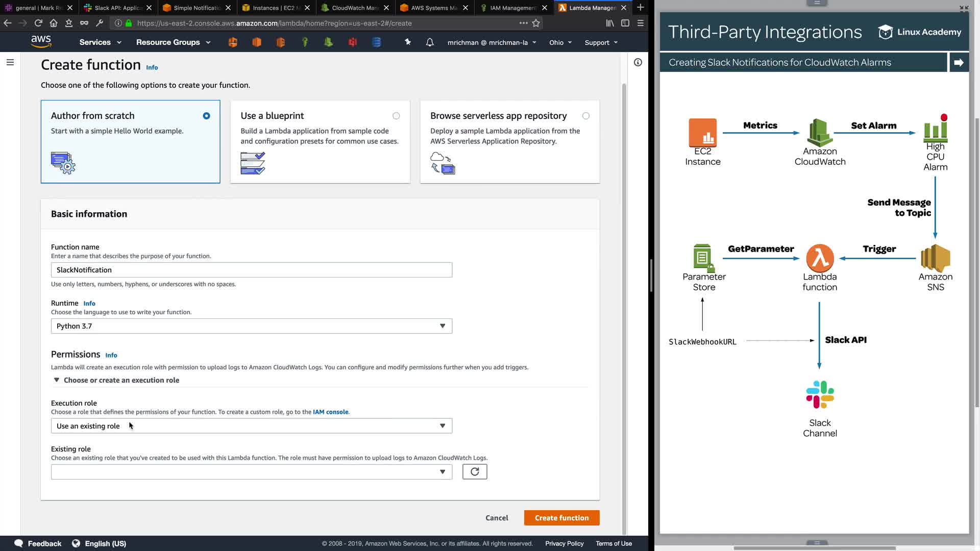
Task: Open the Python 3.7 runtime dropdown
Action: coord(251,326)
